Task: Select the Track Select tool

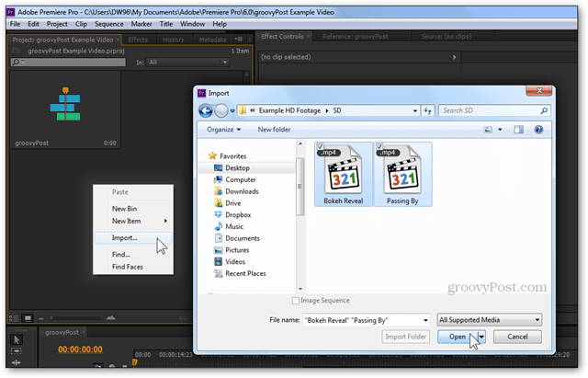Action: 17,351
